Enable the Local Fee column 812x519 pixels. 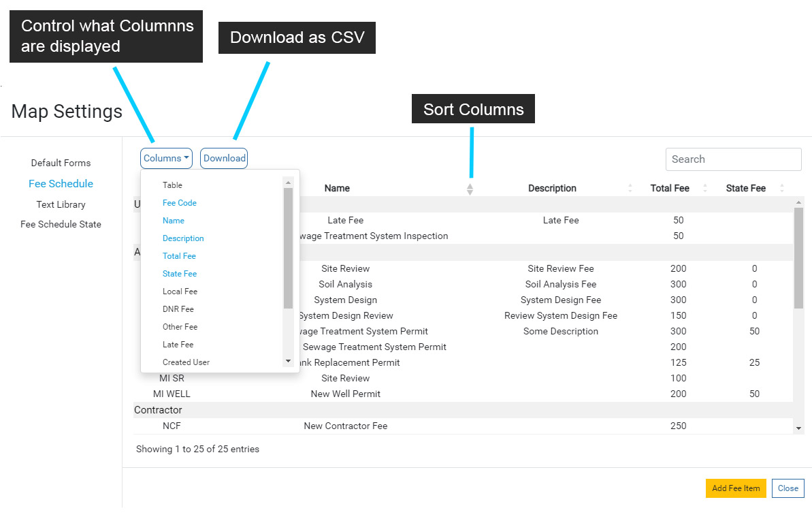pyautogui.click(x=180, y=292)
